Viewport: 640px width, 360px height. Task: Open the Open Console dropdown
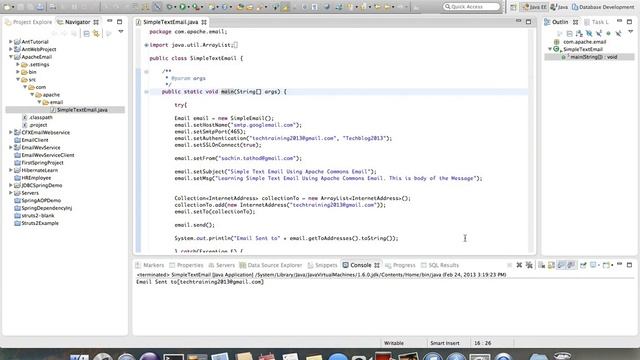click(612, 265)
